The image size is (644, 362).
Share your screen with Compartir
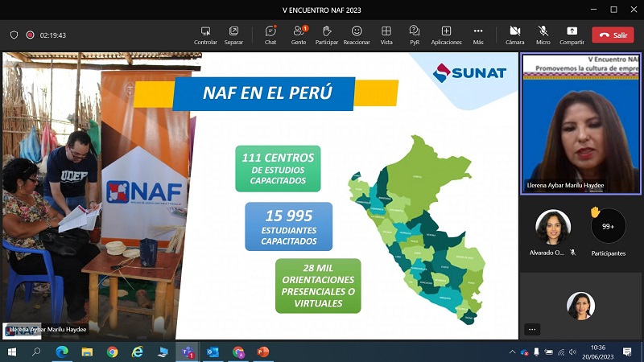coord(572,35)
